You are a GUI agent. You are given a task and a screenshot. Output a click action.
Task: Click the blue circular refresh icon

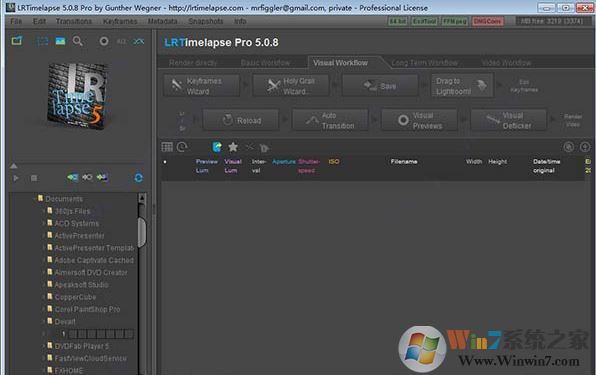[x=139, y=177]
